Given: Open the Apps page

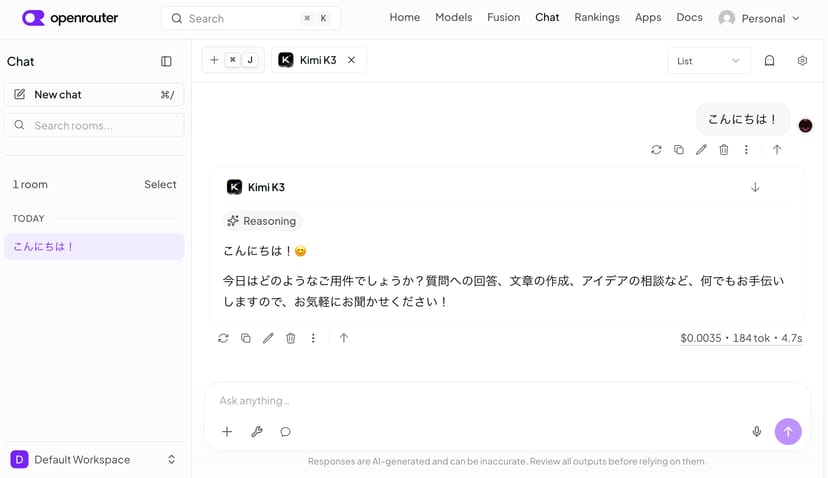Looking at the screenshot, I should (x=648, y=17).
